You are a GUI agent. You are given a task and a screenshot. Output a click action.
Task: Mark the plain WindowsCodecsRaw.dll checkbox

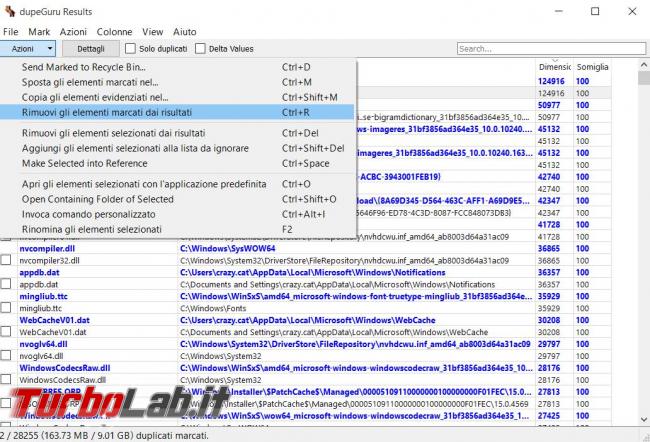point(6,379)
